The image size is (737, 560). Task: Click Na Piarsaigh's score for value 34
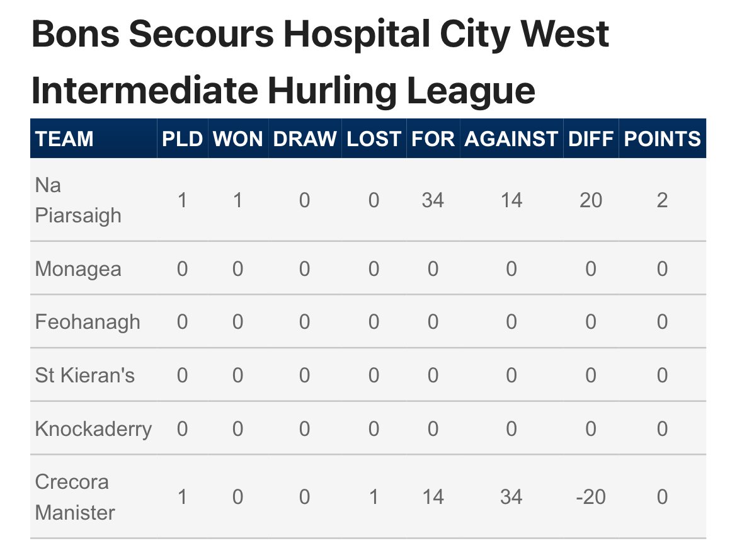tap(433, 200)
